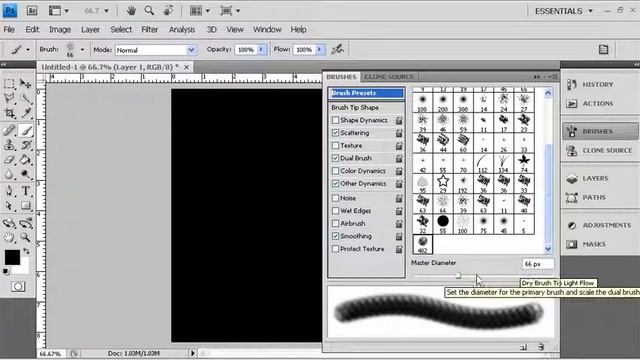Viewport: 640px width, 360px height.
Task: Open the tool preset picker arrow
Action: [28, 50]
